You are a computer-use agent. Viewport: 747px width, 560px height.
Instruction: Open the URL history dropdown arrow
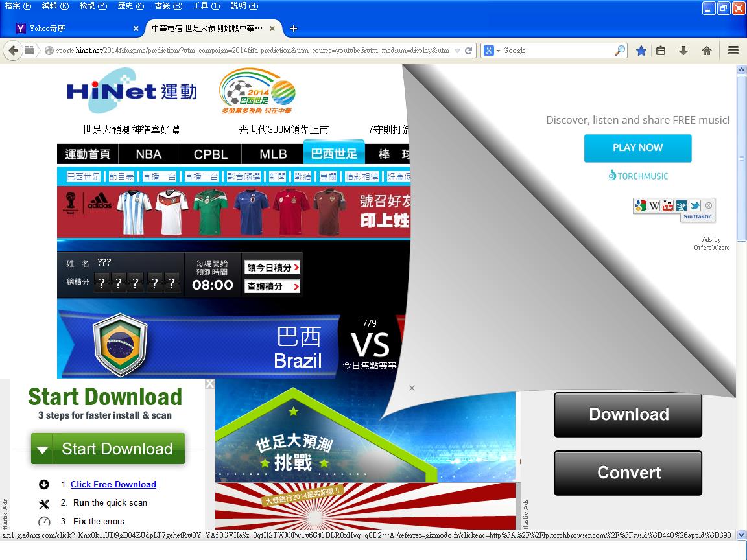[457, 51]
